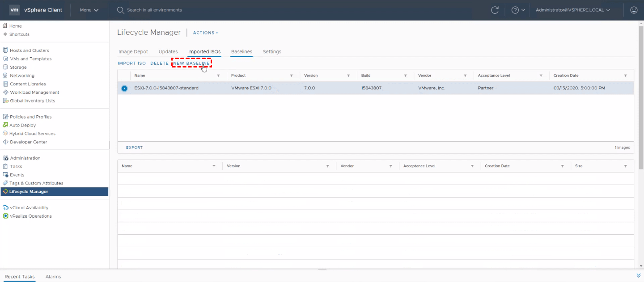644x282 pixels.
Task: Go to Content Libraries in sidebar
Action: click(x=28, y=84)
